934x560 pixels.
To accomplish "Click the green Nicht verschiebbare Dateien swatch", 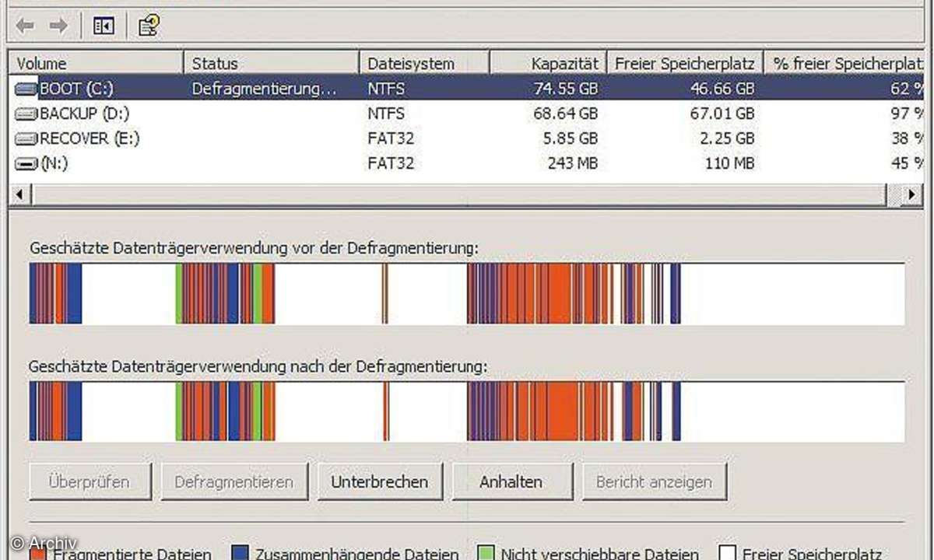I will pos(486,551).
